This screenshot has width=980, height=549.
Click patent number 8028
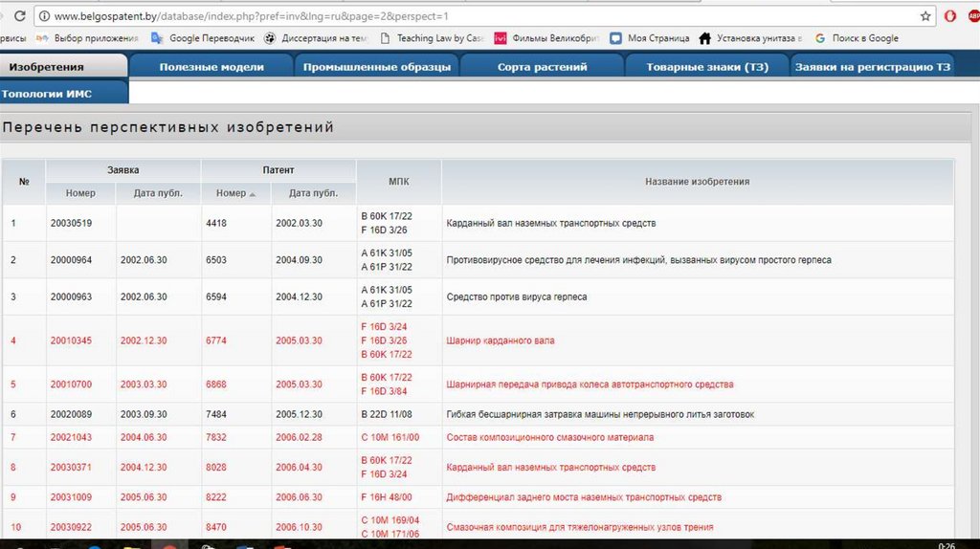[x=216, y=467]
